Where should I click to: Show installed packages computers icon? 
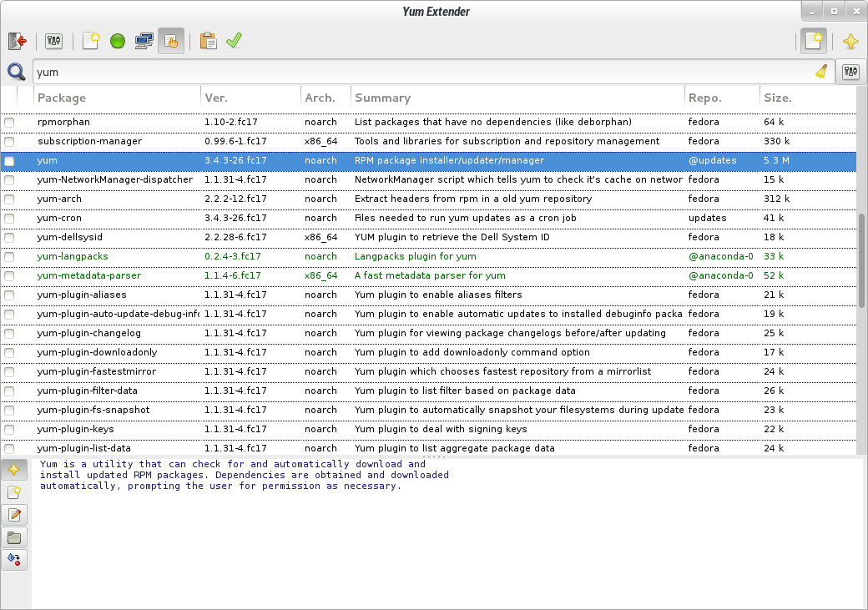(x=144, y=41)
